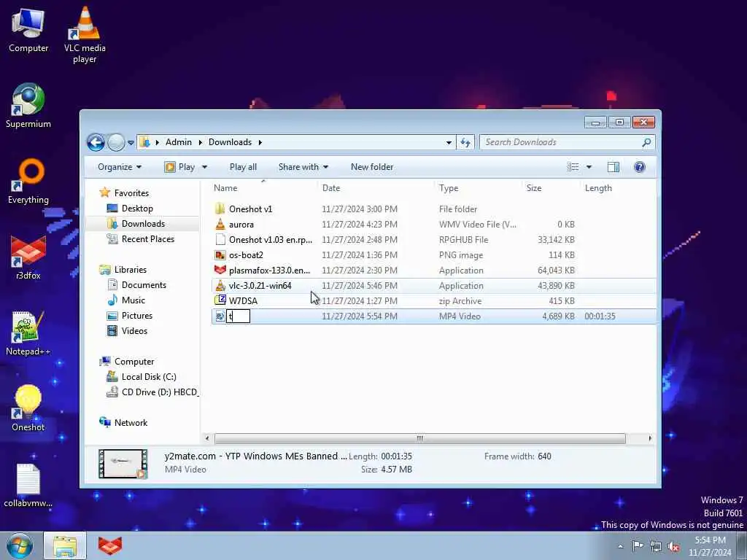Screen dimensions: 747x560
Task: Click Windows Explorer taskbar button
Action: click(x=65, y=545)
